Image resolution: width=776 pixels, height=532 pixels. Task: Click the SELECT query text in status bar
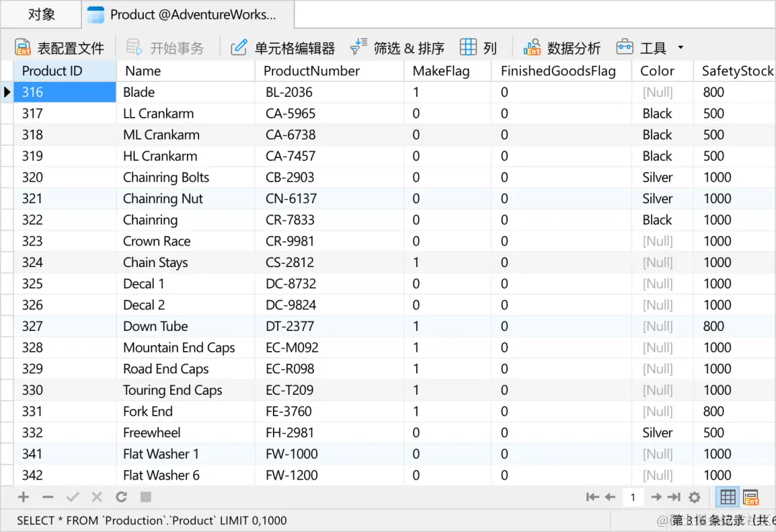(x=152, y=520)
